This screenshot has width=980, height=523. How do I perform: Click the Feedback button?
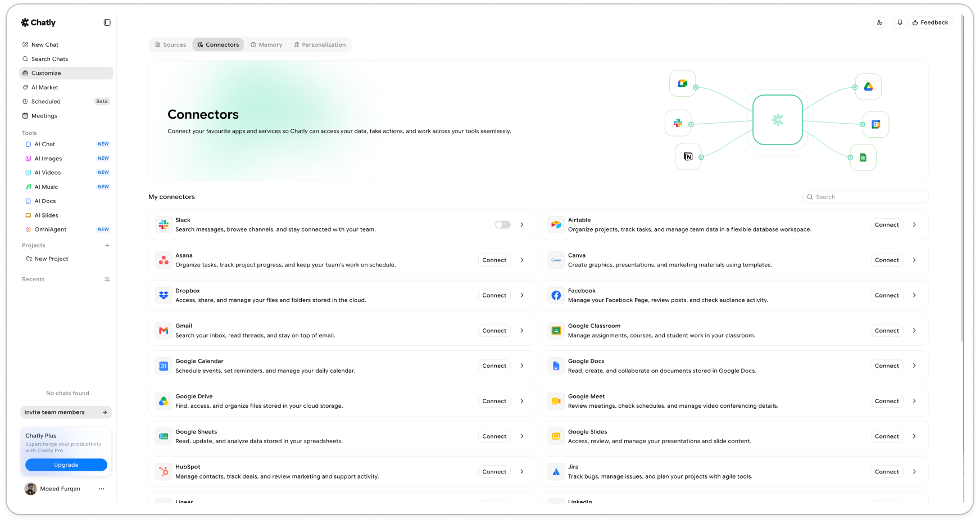pyautogui.click(x=931, y=22)
